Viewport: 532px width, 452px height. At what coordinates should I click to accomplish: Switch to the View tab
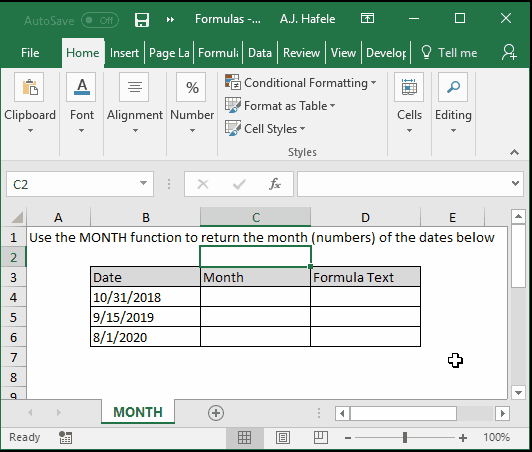(343, 53)
